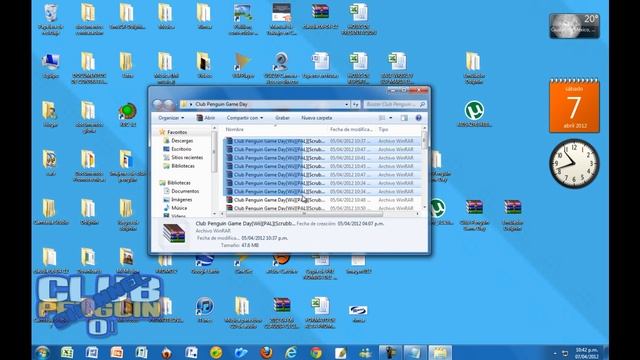Image resolution: width=640 pixels, height=360 pixels.
Task: Open the Compartir con dropdown
Action: [245, 118]
